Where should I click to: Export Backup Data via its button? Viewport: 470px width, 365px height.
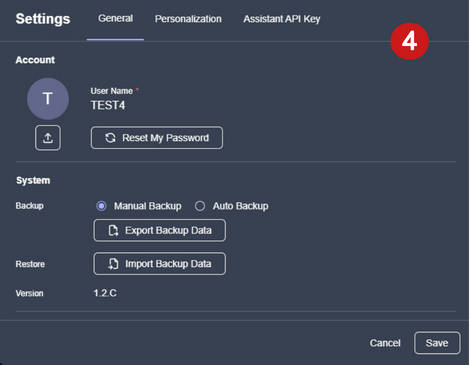[x=159, y=230]
